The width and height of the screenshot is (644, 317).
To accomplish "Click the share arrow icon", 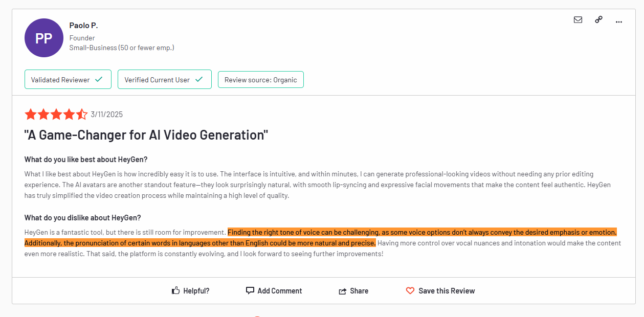I will click(x=343, y=291).
